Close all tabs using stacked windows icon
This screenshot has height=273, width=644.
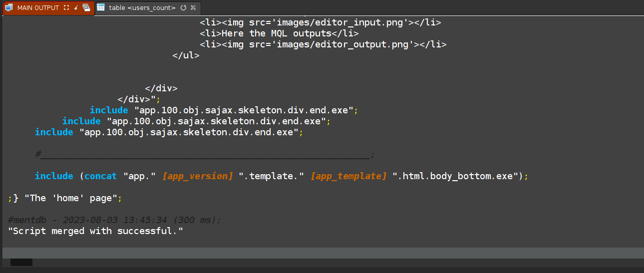coord(86,7)
